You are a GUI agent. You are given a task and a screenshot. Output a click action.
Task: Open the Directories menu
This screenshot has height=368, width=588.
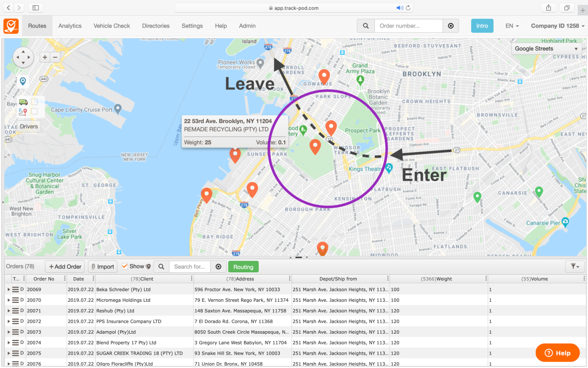156,26
